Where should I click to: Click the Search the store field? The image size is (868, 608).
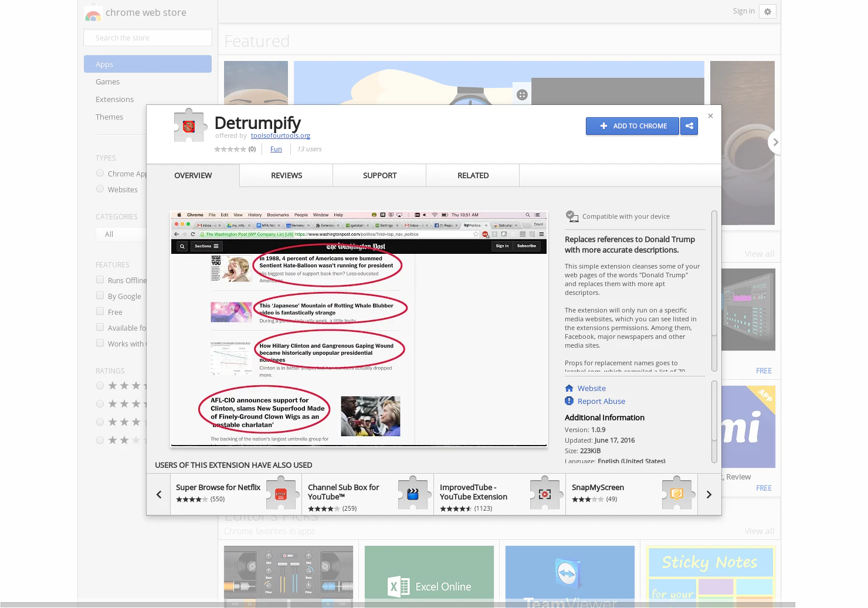tap(148, 38)
